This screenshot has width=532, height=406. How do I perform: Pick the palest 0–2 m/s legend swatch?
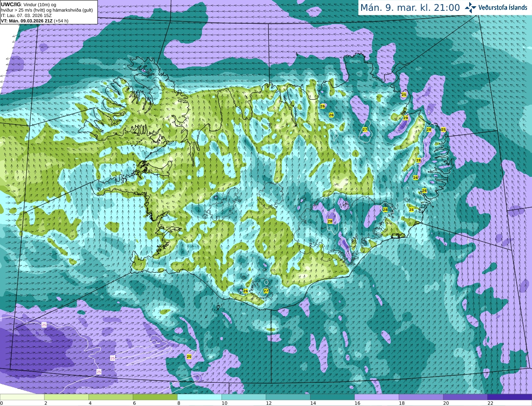pos(22,397)
